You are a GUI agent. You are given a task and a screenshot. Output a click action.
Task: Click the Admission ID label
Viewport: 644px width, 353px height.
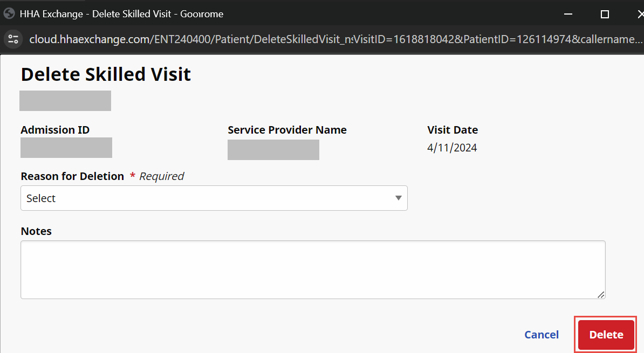pyautogui.click(x=55, y=130)
